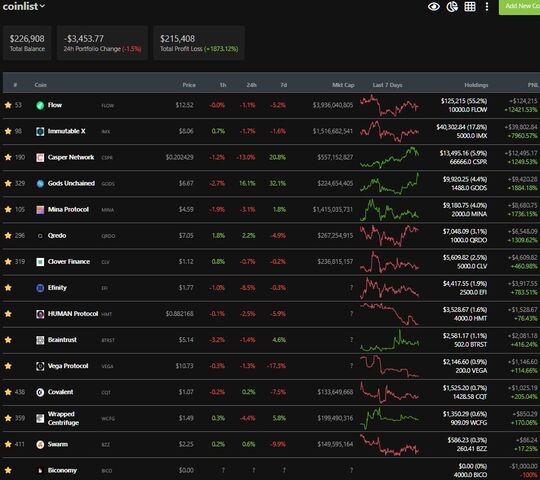540x480 pixels.
Task: Open the Flow coin name link
Action: click(55, 105)
